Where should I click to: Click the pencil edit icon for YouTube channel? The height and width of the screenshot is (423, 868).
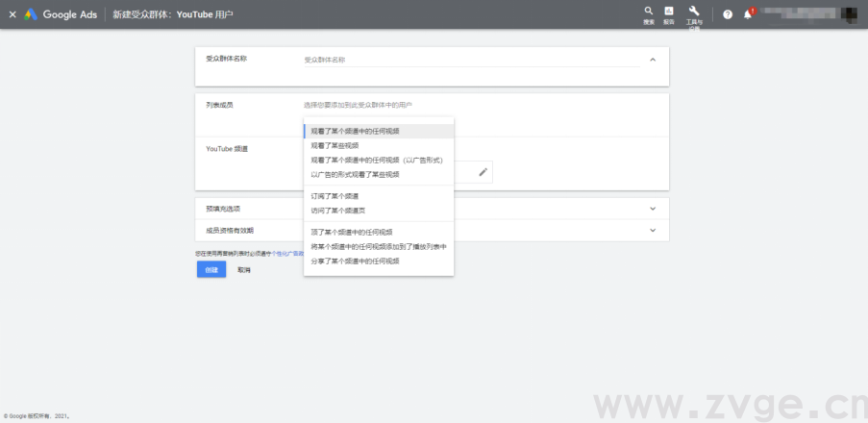[483, 172]
